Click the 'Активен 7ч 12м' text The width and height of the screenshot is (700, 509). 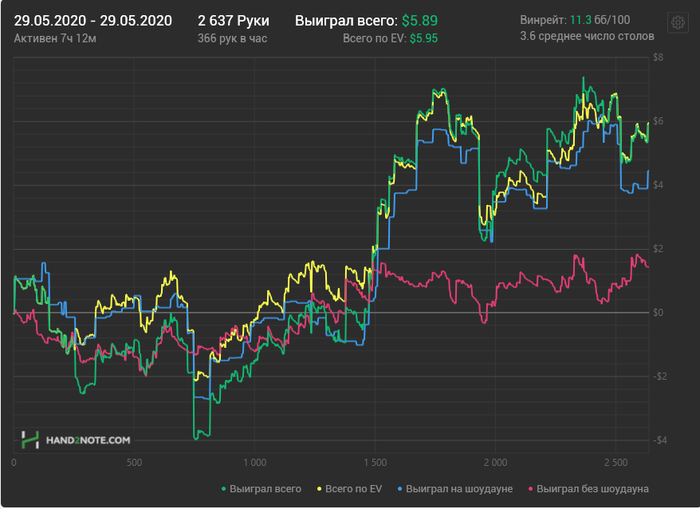55,38
